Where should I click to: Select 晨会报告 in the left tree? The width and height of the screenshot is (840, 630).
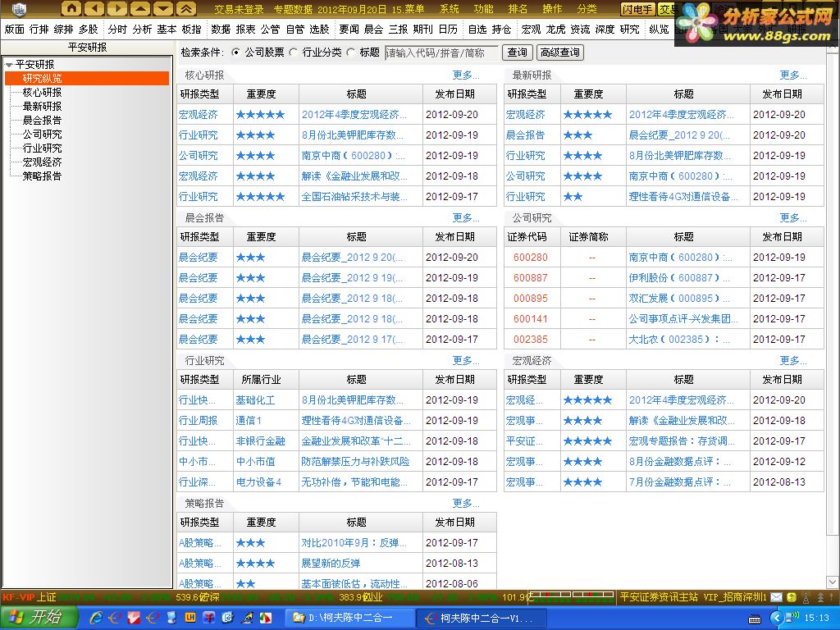pos(42,120)
